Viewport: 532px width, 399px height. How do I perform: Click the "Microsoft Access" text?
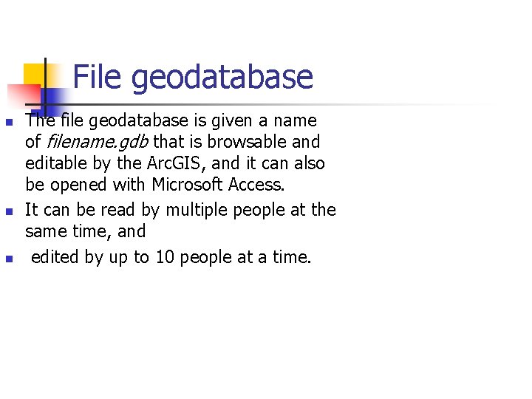pyautogui.click(x=218, y=183)
